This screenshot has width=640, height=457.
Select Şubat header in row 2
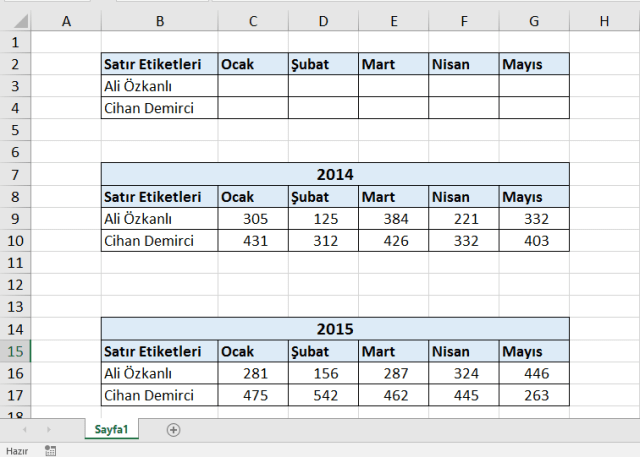323,64
